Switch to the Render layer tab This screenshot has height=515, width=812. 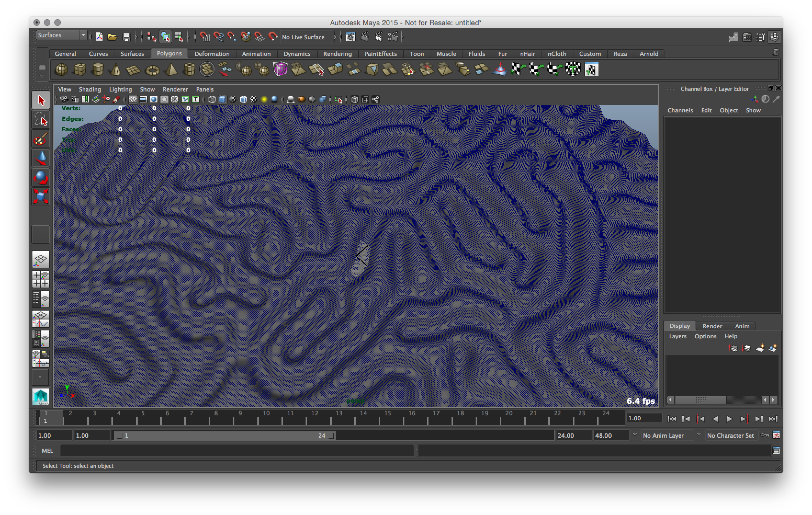point(712,326)
